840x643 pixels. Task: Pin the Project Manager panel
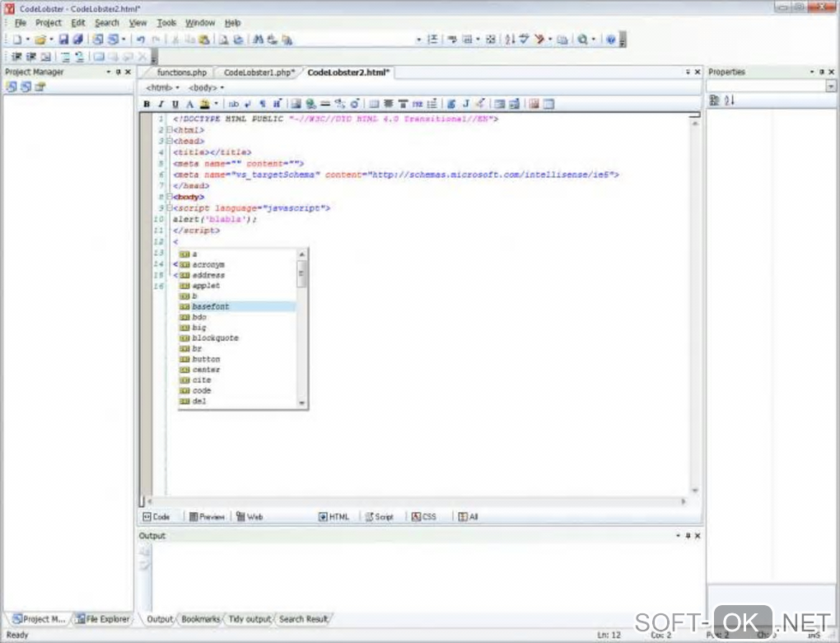point(119,72)
